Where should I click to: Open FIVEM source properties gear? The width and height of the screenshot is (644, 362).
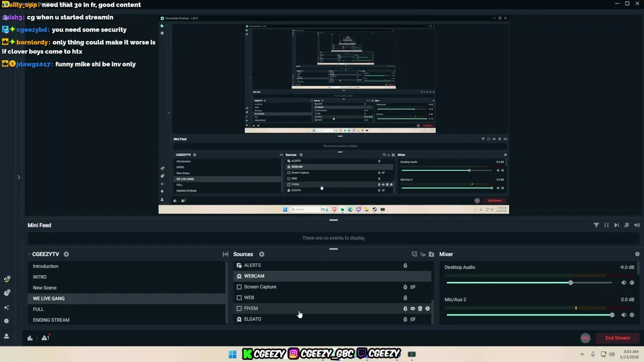428,309
